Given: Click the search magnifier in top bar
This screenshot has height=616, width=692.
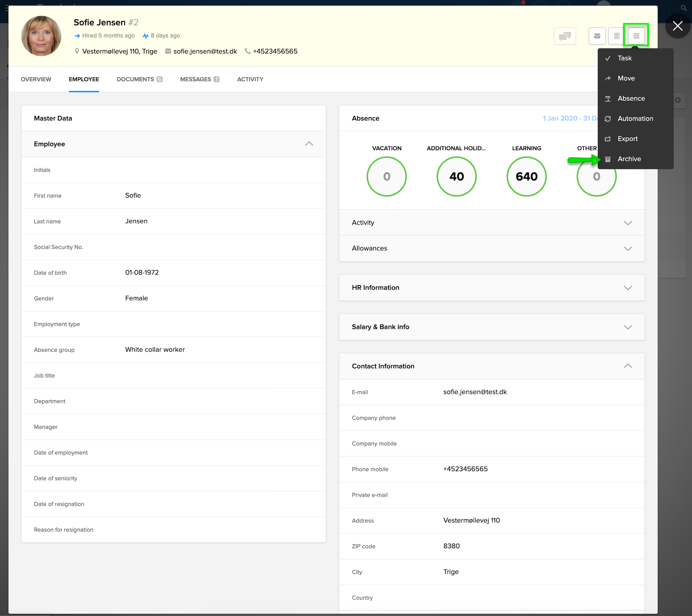Looking at the screenshot, I should [x=683, y=8].
